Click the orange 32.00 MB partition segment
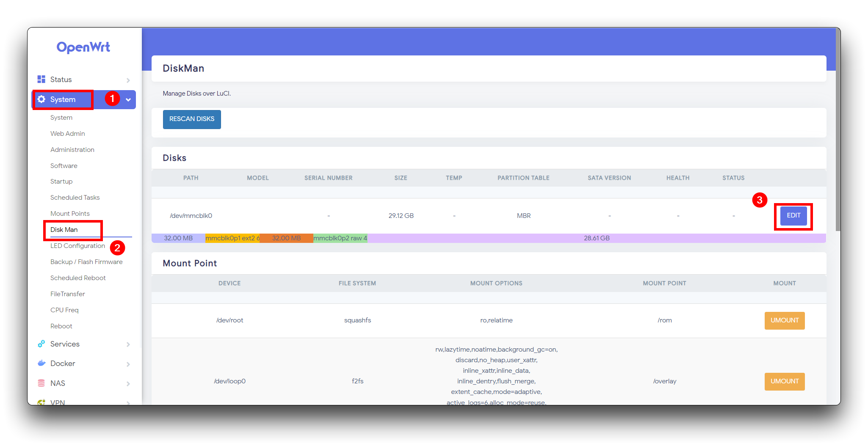Viewport: 868px width, 446px height. (x=286, y=238)
